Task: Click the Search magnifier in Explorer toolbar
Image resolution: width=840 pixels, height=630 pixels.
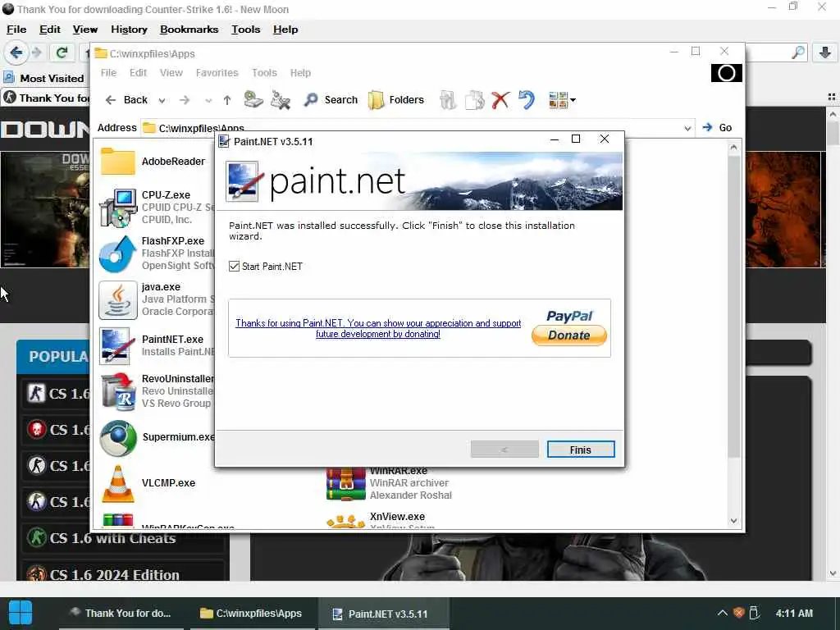Action: click(x=311, y=99)
